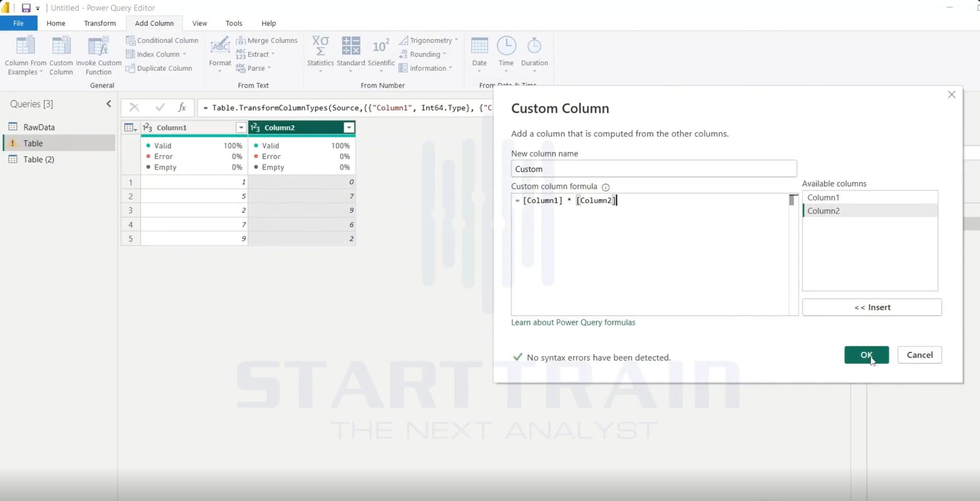
Task: Click Duplicate Column in ribbon
Action: coord(159,68)
